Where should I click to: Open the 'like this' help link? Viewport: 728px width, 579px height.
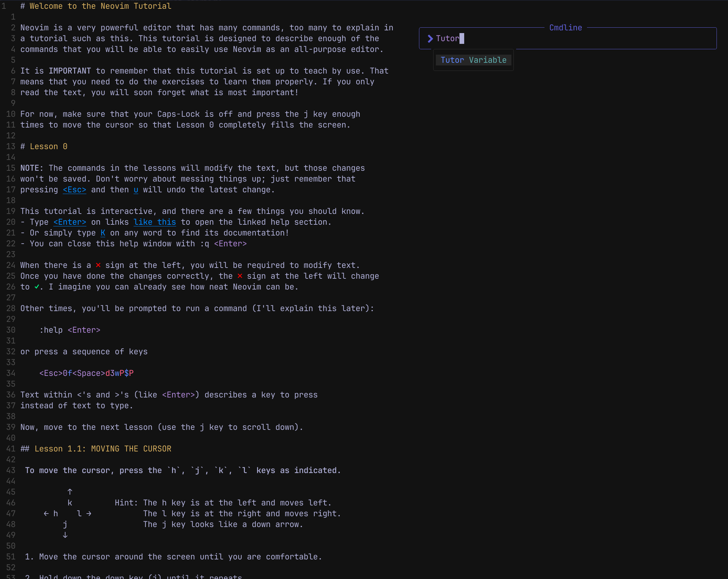155,222
